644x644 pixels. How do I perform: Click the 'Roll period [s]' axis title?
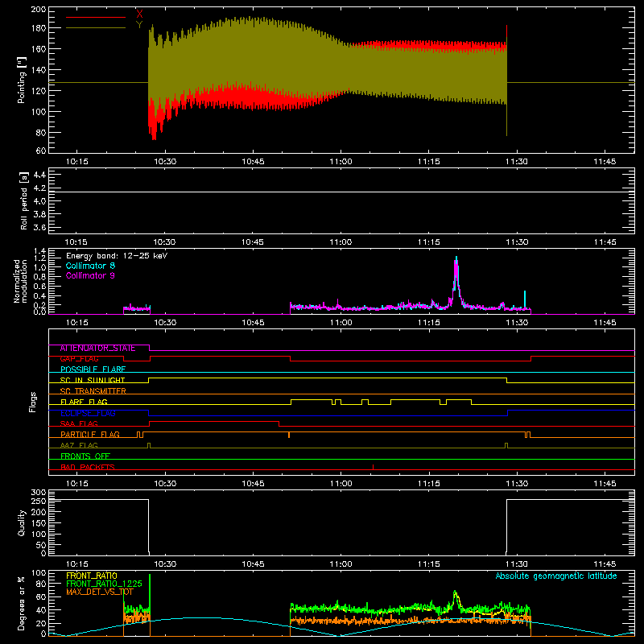(x=24, y=200)
